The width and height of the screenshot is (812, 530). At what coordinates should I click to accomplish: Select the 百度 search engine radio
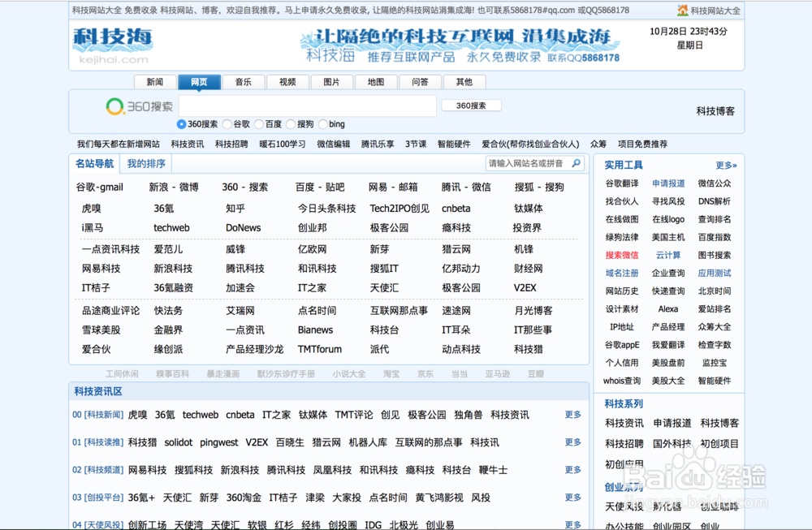point(259,124)
